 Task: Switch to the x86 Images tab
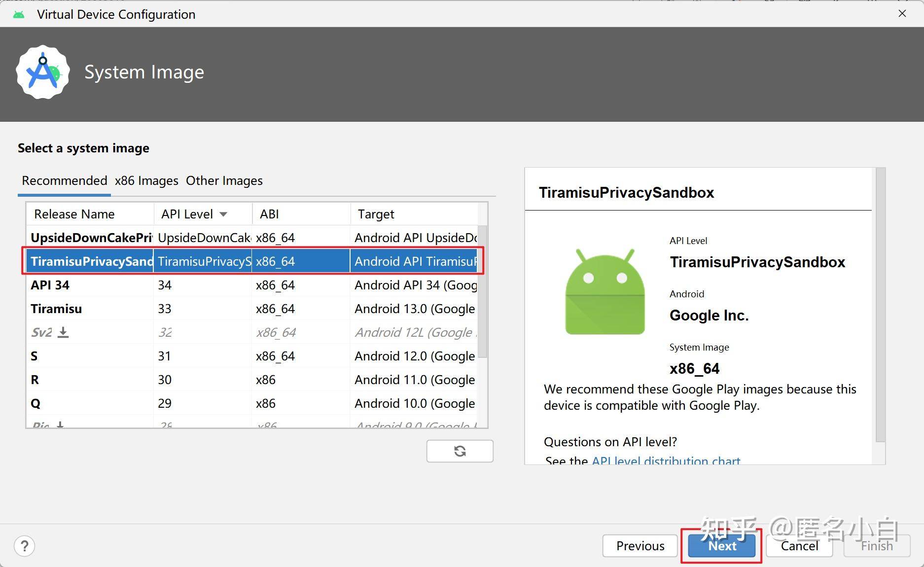click(146, 180)
